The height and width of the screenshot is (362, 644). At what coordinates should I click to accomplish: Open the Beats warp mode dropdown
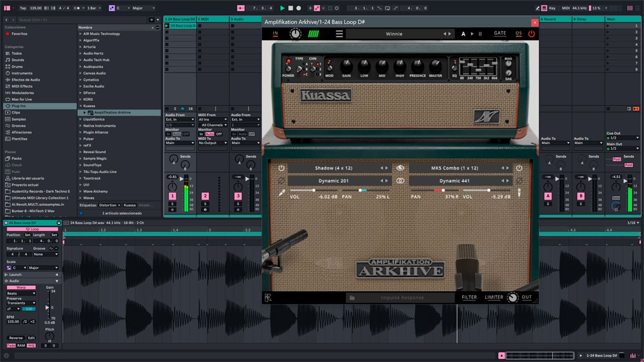(21, 293)
